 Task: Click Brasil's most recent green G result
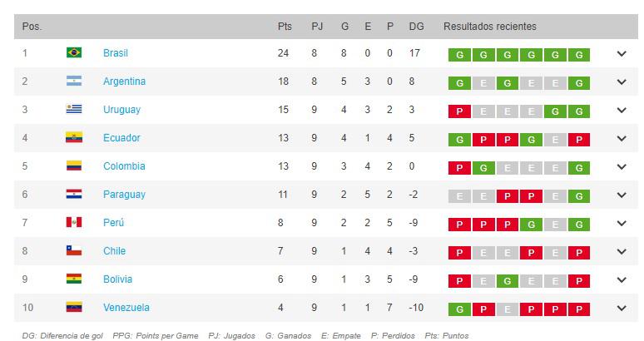click(x=580, y=56)
